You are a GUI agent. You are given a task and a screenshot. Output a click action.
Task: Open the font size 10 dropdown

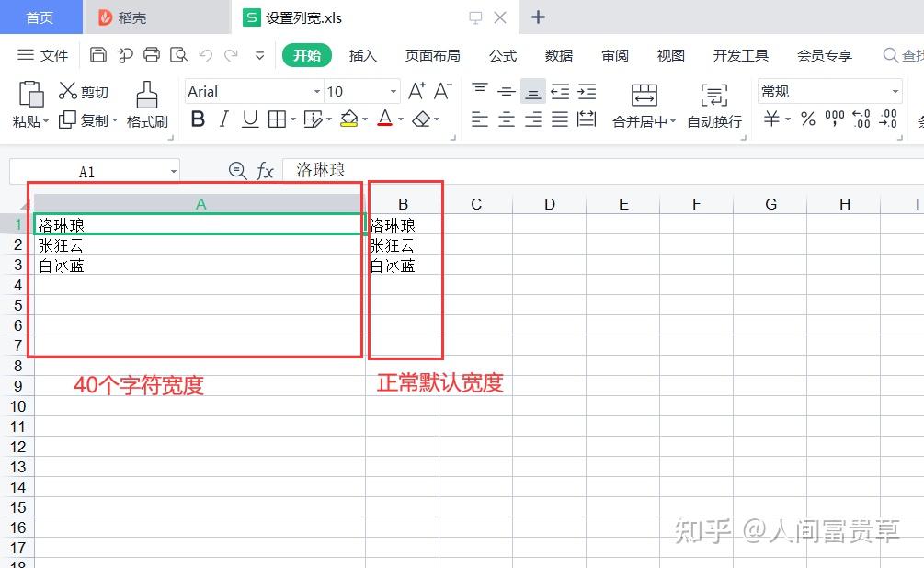click(x=359, y=90)
